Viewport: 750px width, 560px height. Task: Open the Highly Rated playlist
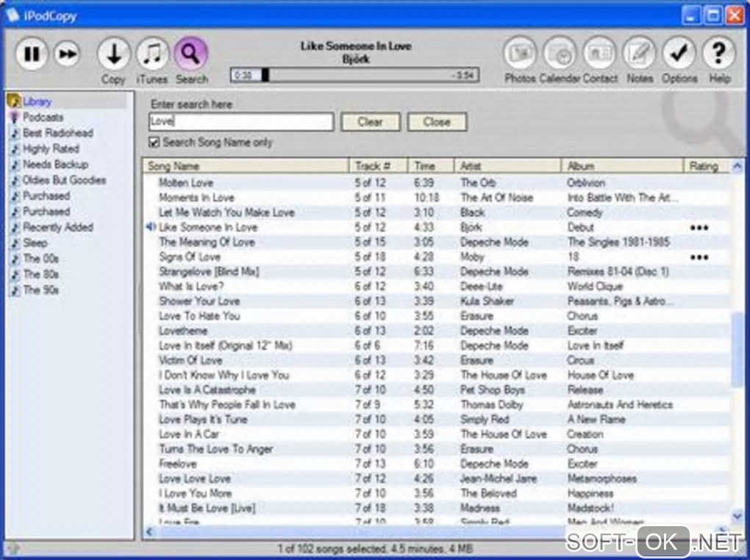[51, 148]
